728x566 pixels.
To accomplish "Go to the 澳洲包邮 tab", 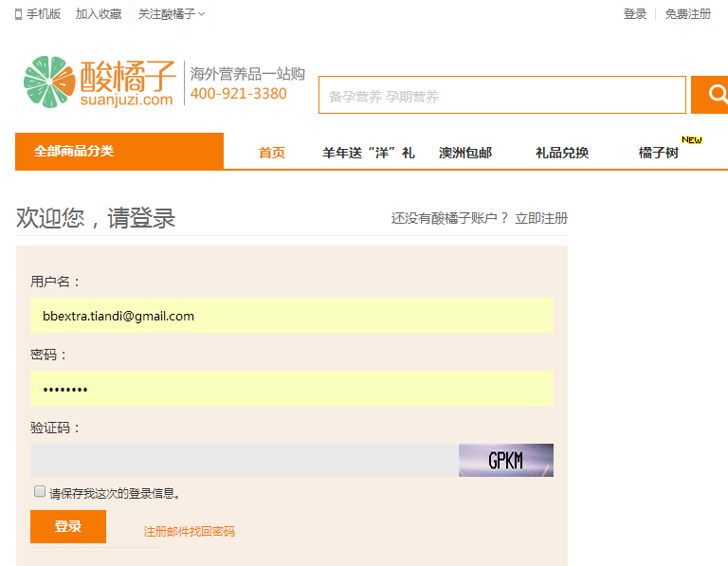I will pyautogui.click(x=465, y=153).
